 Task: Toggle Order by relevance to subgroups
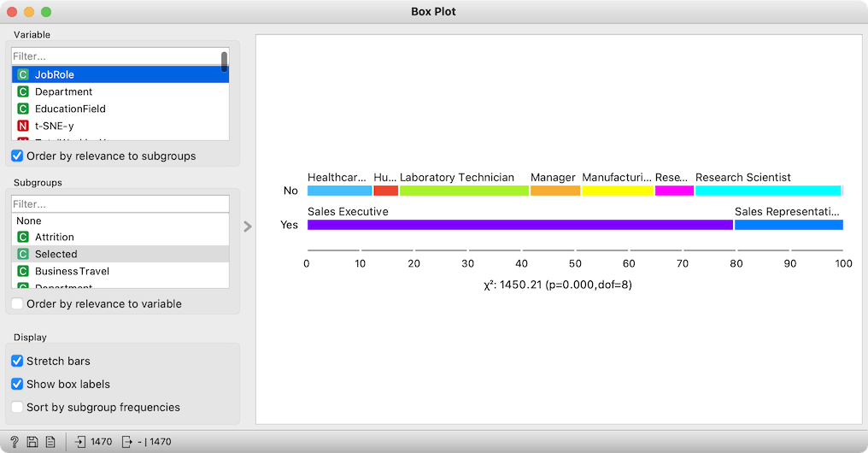(x=17, y=156)
